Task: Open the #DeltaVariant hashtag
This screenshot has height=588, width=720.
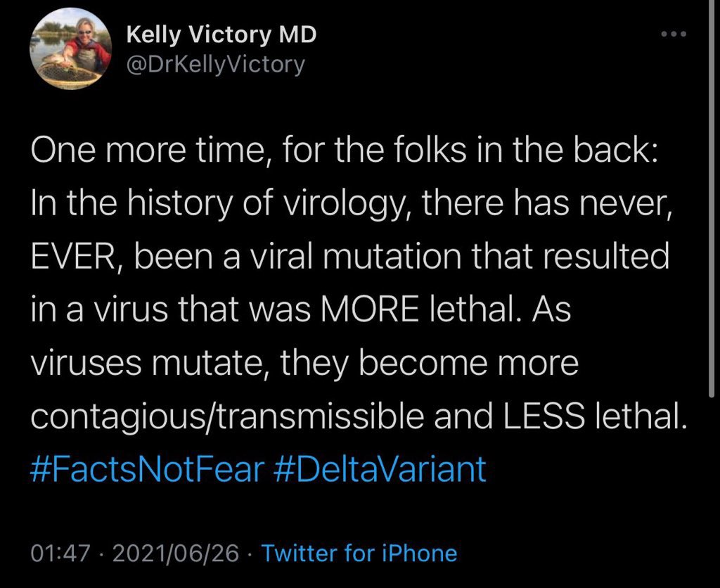Action: 379,468
